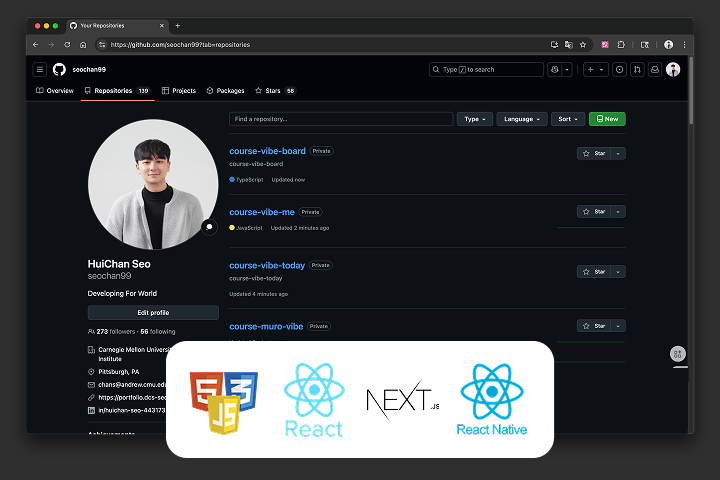Open the user avatar menu in header
The width and height of the screenshot is (720, 480).
[x=673, y=69]
